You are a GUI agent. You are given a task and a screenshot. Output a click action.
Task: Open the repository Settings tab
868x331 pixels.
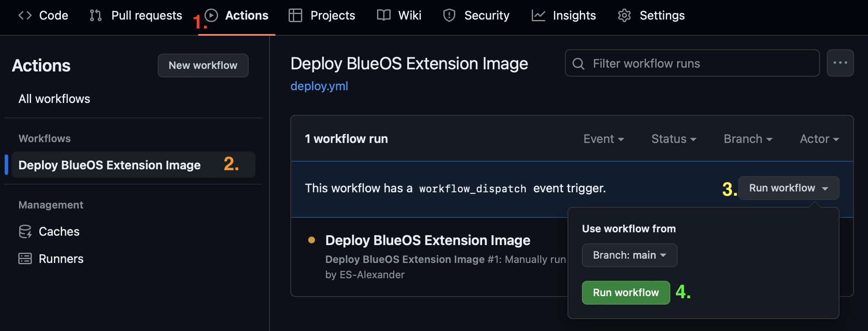(651, 15)
